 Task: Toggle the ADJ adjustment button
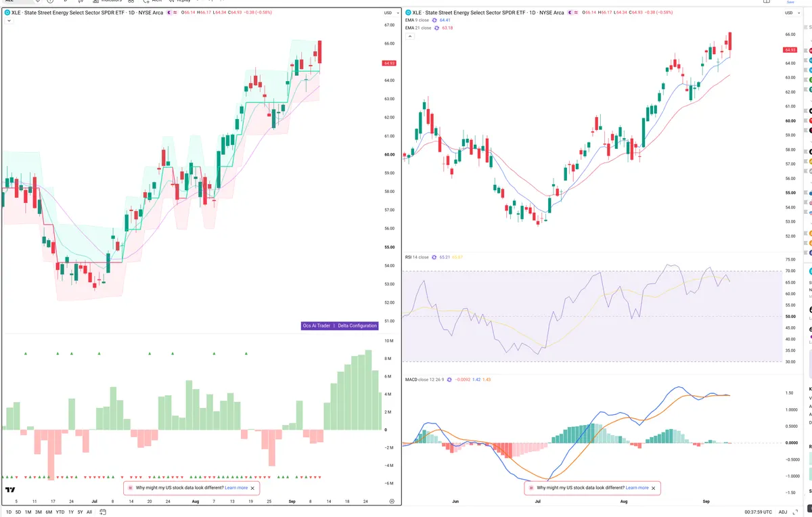(x=783, y=512)
